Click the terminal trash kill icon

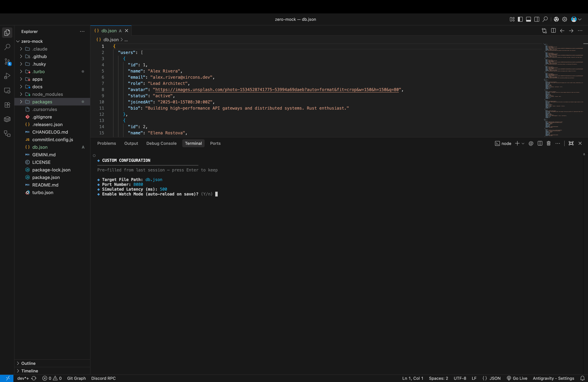click(x=548, y=143)
